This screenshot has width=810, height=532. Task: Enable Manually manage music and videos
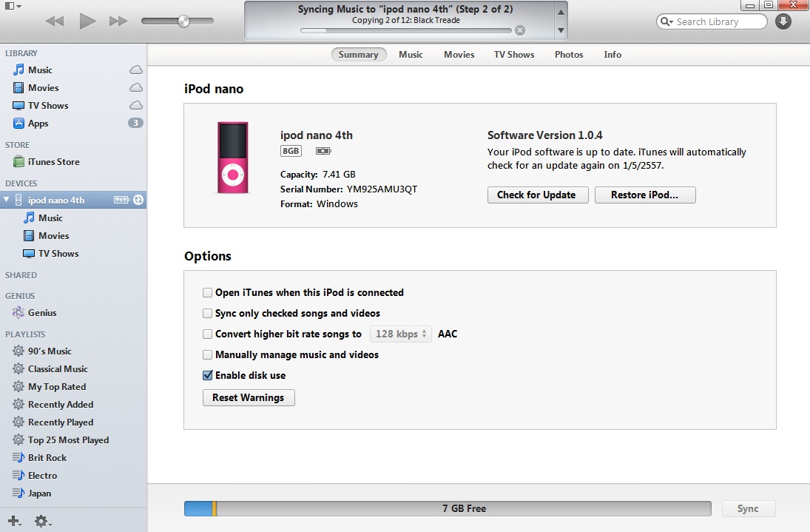[208, 355]
